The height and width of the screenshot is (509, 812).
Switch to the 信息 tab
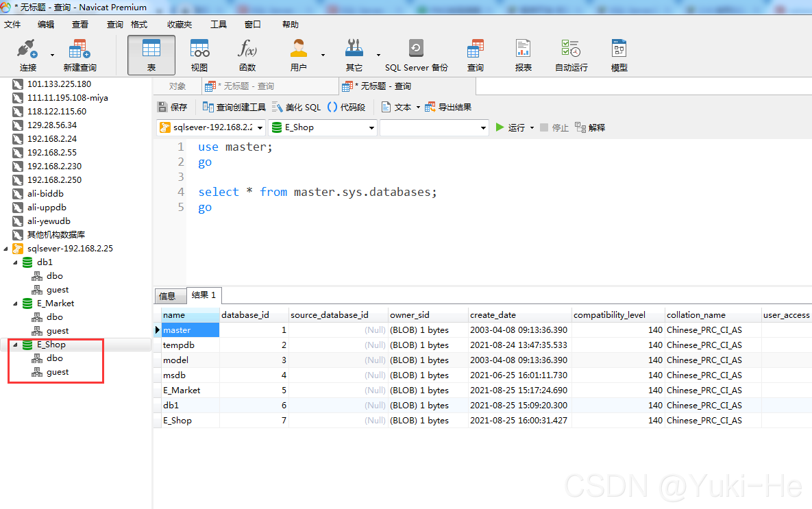(171, 296)
